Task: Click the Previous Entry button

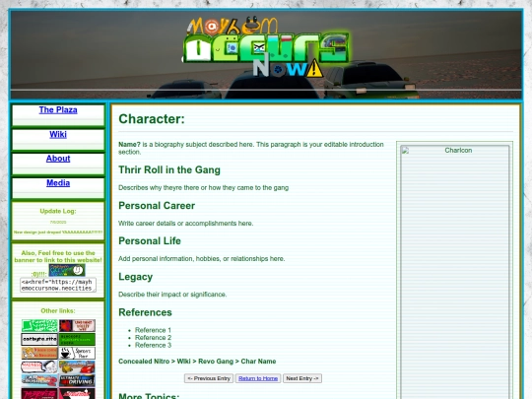Action: click(209, 378)
